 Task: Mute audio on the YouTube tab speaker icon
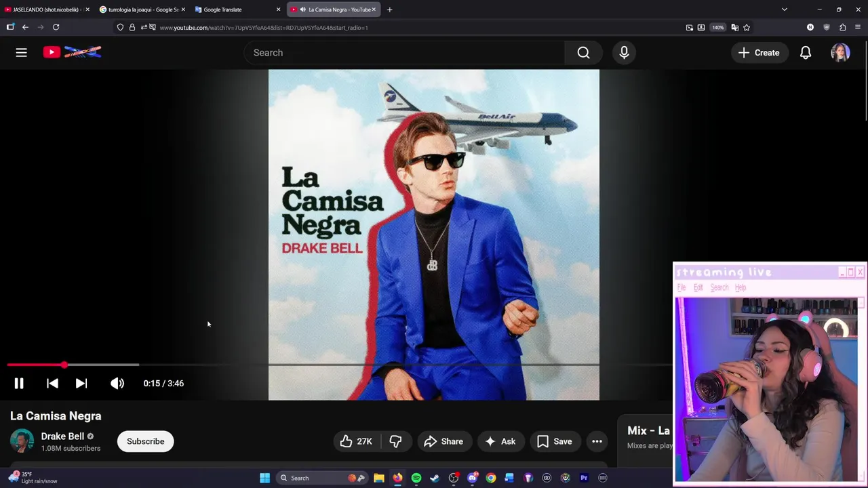[x=302, y=9]
